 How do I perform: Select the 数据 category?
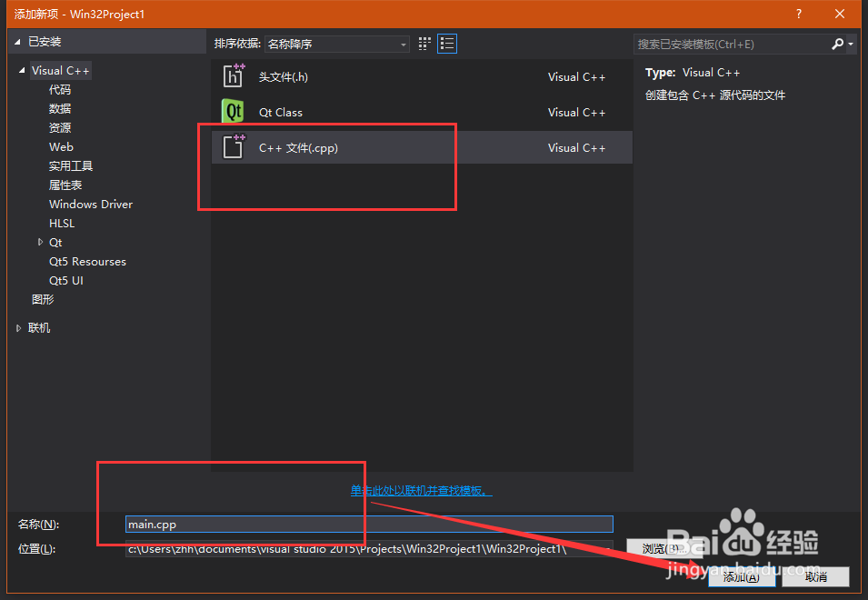60,108
